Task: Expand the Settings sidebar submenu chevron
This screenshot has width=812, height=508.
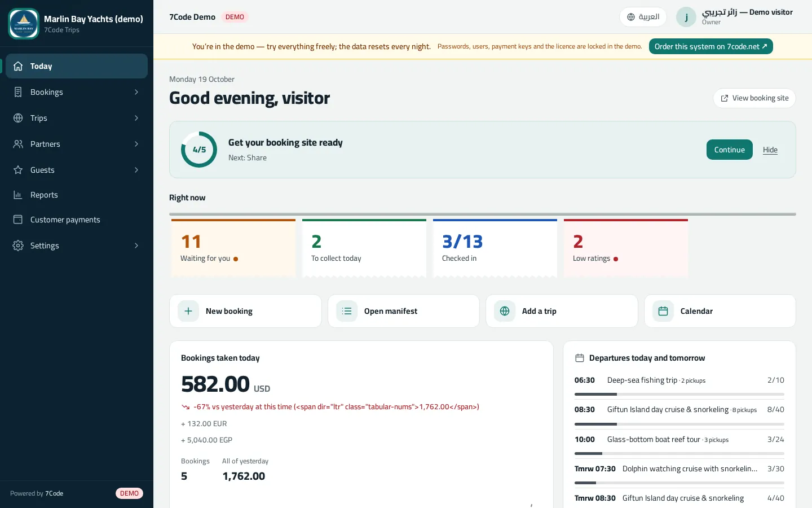Action: point(136,246)
